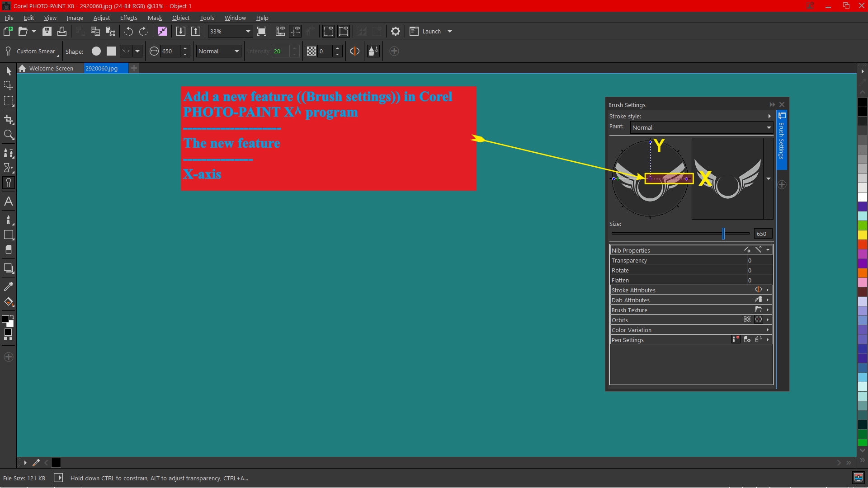Choose the Crop tool

9,119
